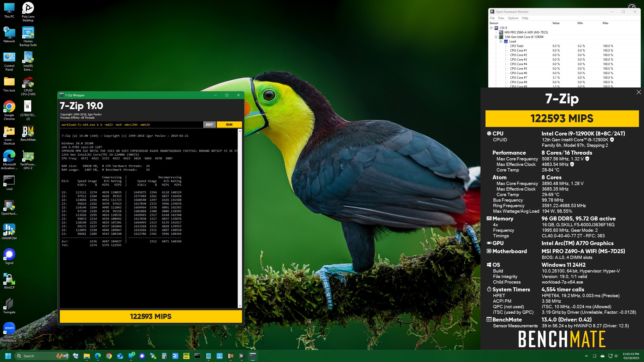Open Signal desktop shortcut
Viewport: 644px width, 362px height.
pyautogui.click(x=9, y=257)
